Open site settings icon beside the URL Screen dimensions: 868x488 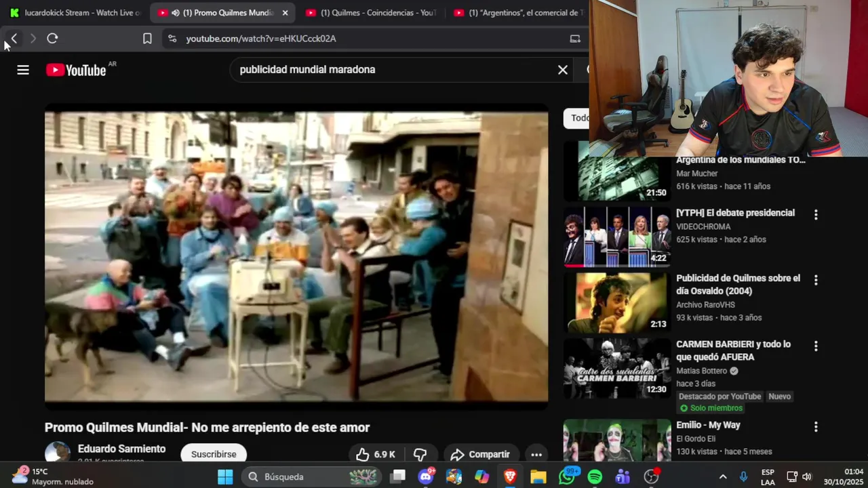[x=172, y=39]
